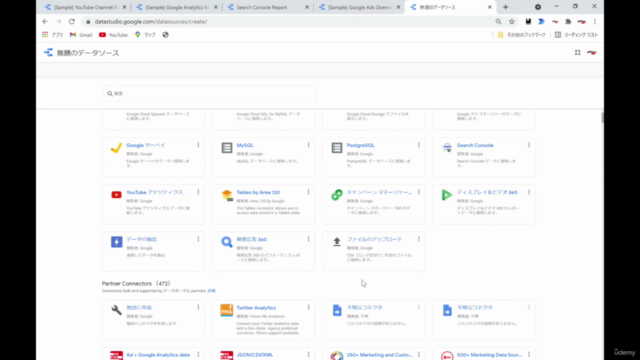Viewport: 640px width, 360px height.
Task: Open the Gmail bookmark
Action: coord(81,35)
